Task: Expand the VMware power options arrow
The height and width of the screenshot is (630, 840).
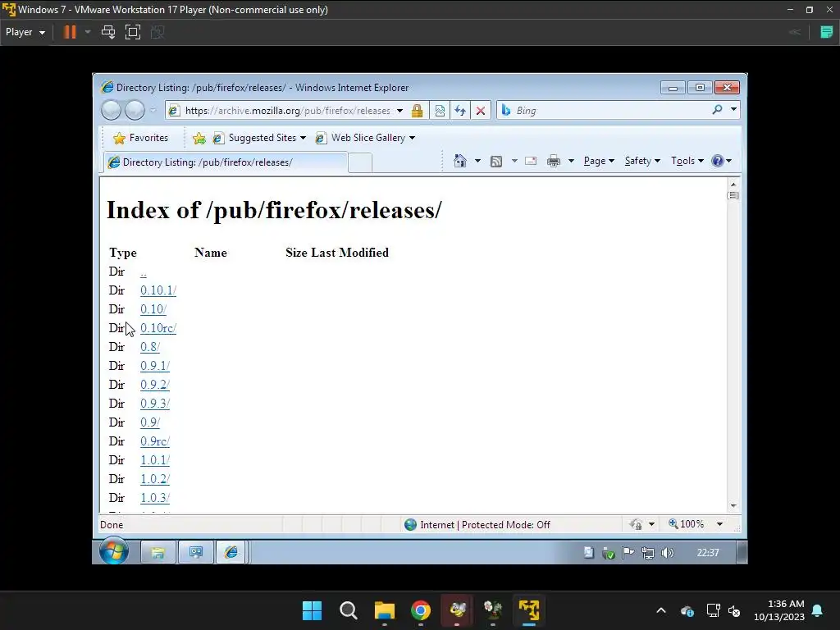Action: 88,32
